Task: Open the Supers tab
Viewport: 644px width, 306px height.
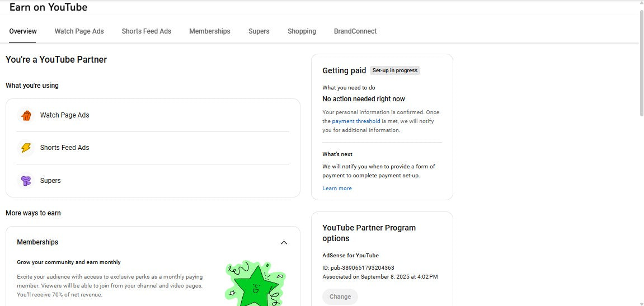Action: tap(258, 31)
